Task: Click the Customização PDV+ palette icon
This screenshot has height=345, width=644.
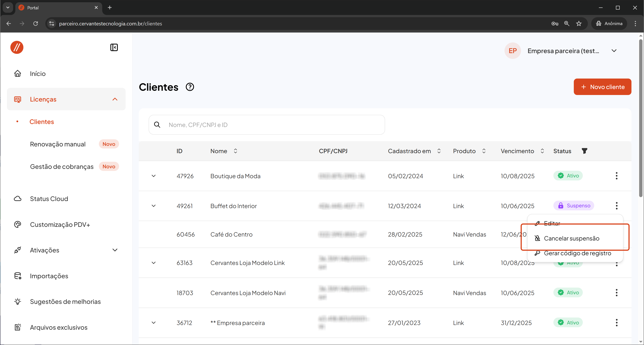Action: coord(17,224)
